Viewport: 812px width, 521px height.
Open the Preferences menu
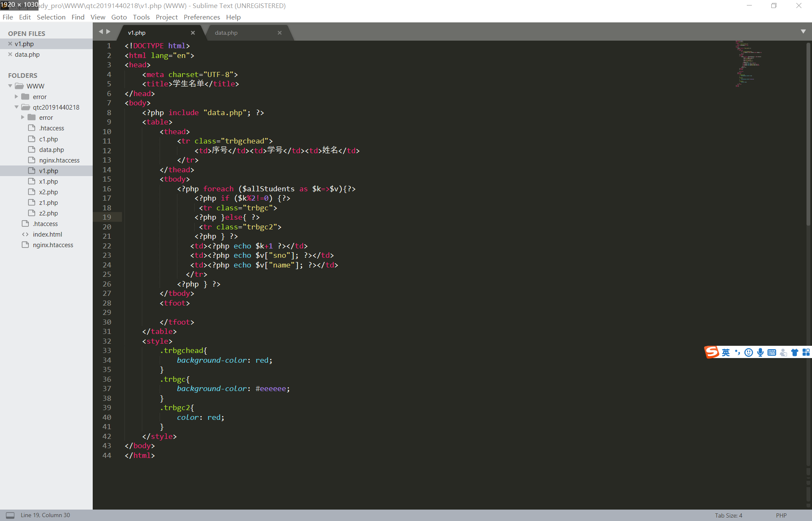point(202,17)
